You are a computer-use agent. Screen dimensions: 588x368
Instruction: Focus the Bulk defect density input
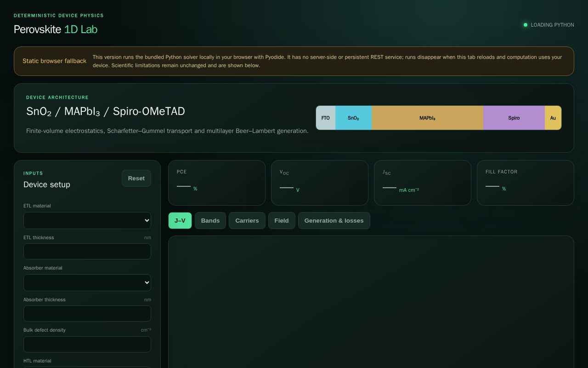tap(87, 344)
